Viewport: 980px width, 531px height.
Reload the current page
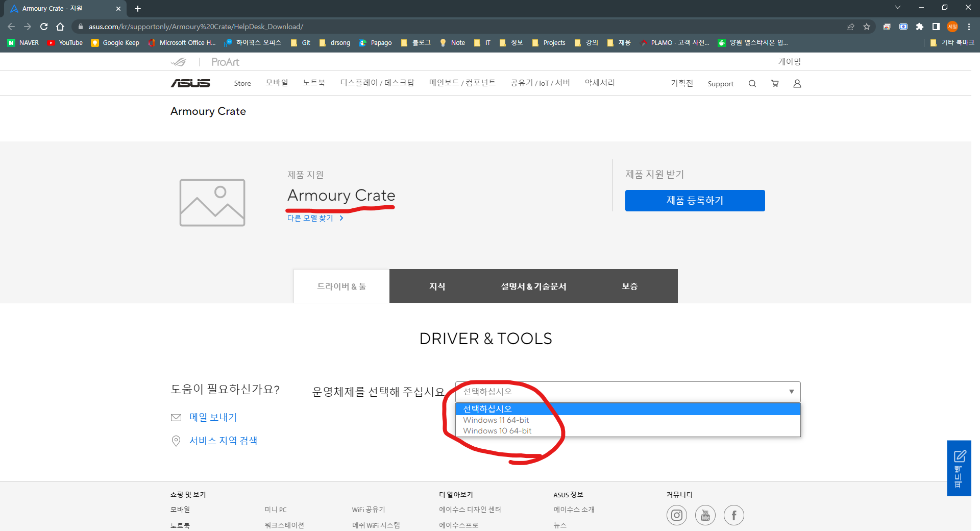pyautogui.click(x=44, y=27)
